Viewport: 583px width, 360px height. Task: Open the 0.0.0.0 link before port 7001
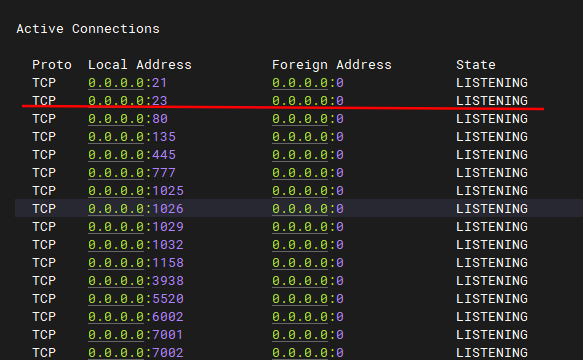116,335
